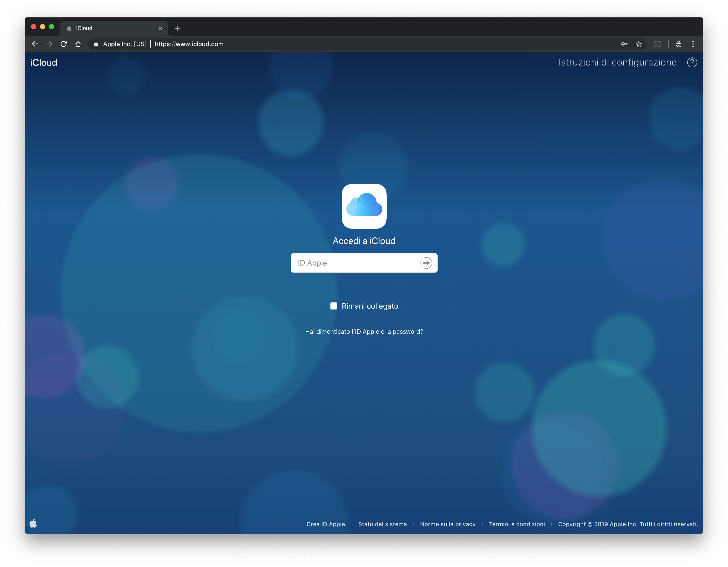The width and height of the screenshot is (728, 567).
Task: Select the iCloud browser tab
Action: (x=114, y=28)
